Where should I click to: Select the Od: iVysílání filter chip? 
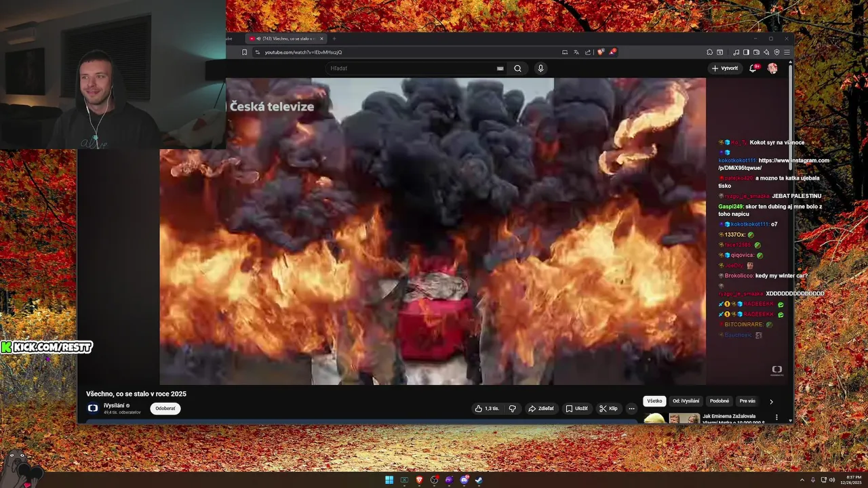(686, 401)
